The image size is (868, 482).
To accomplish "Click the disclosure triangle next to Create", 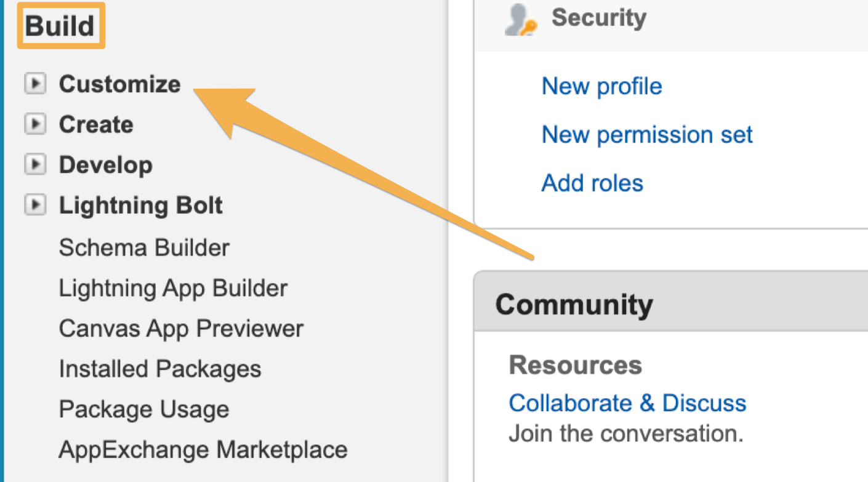I will 35,124.
